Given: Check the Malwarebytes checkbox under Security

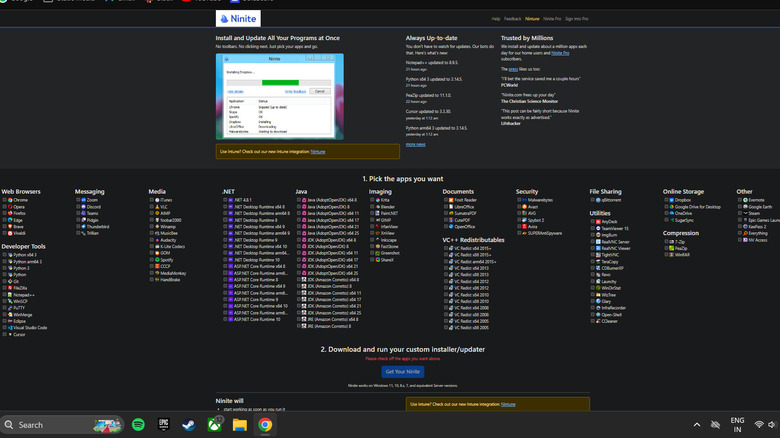Looking at the screenshot, I should (x=519, y=200).
